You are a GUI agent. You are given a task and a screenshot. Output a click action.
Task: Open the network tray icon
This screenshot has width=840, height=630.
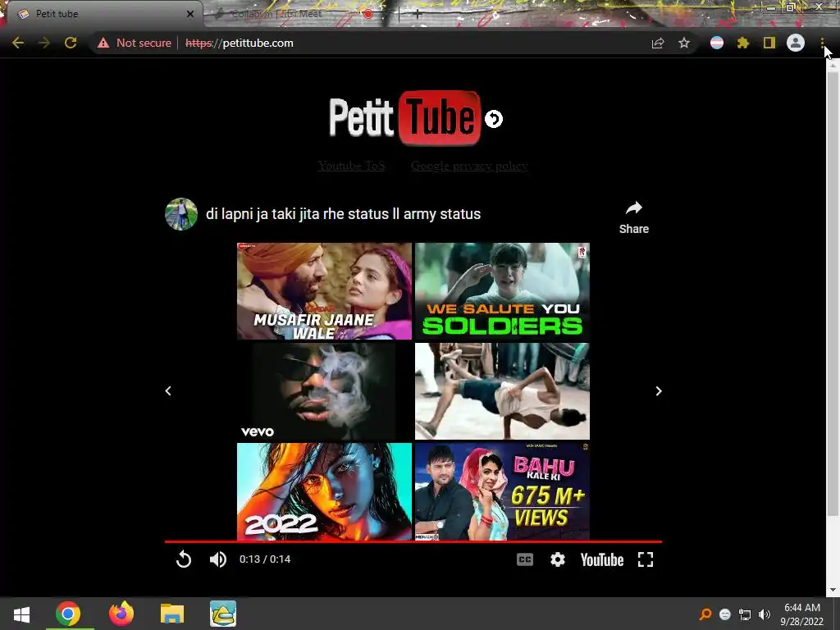tap(745, 614)
